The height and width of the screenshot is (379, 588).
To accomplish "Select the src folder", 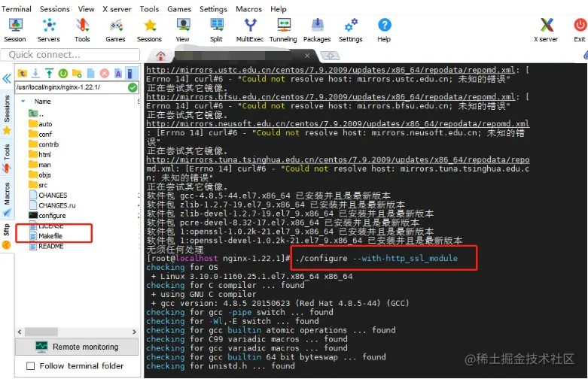I will coord(38,185).
